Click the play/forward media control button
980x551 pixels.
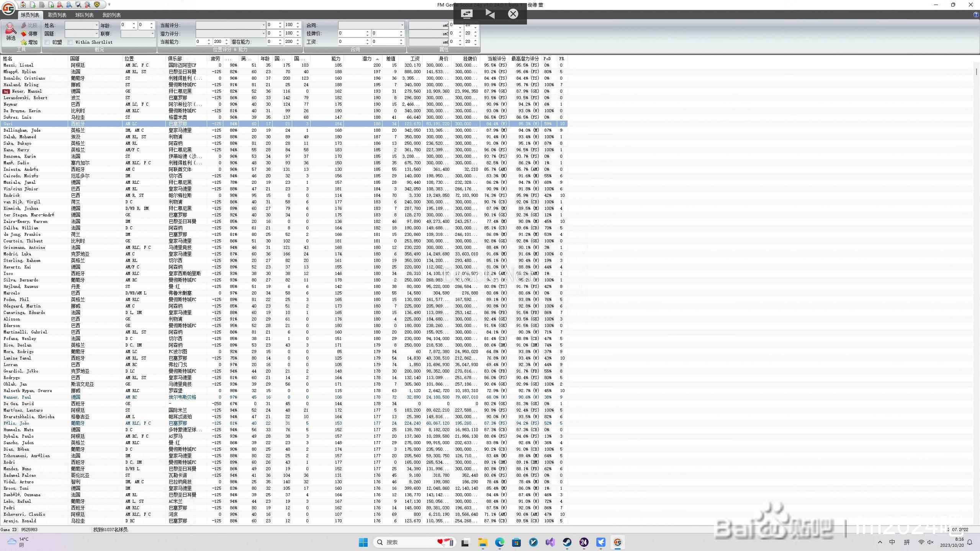pos(489,13)
